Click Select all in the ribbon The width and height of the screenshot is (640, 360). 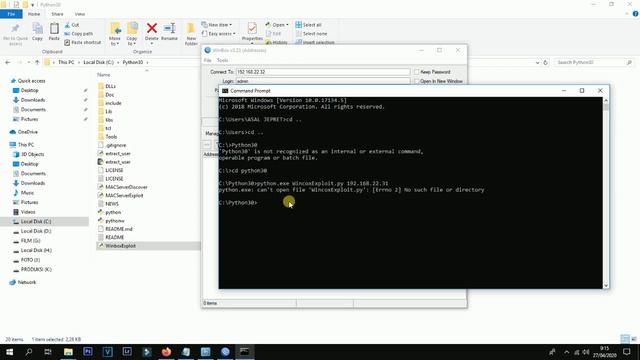click(309, 25)
